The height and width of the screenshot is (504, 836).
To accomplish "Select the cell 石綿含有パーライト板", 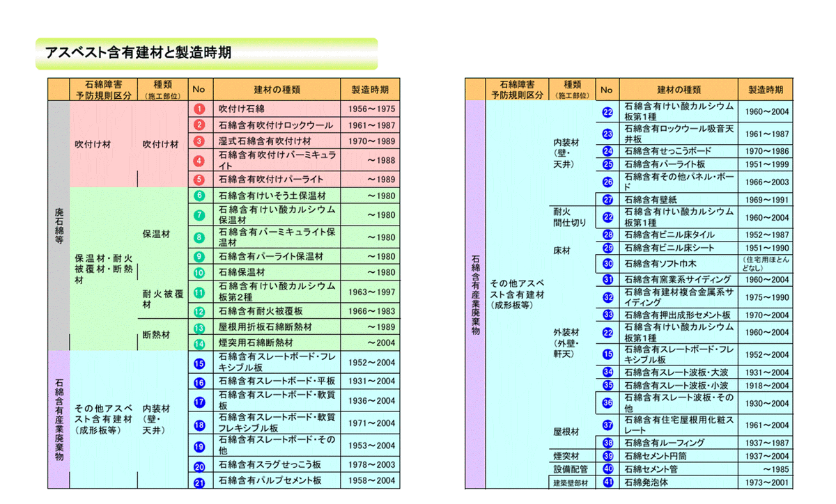I will click(678, 164).
